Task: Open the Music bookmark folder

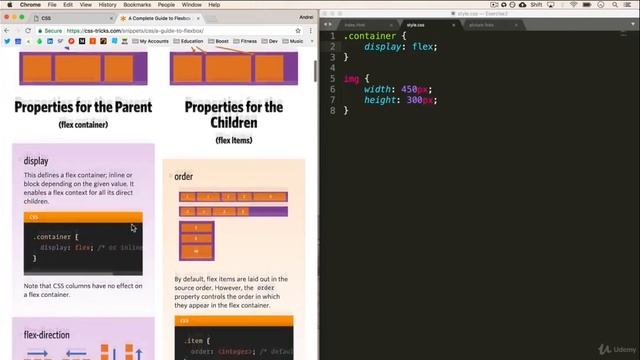Action: coord(293,41)
